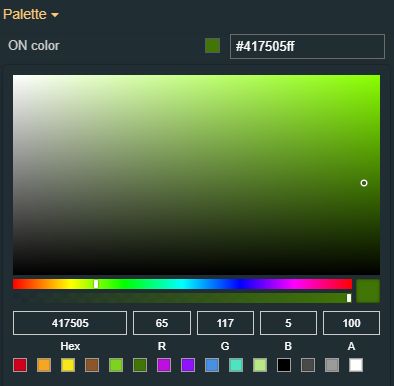This screenshot has height=386, width=394.
Task: Pick the bright green preset swatch
Action: coord(116,365)
